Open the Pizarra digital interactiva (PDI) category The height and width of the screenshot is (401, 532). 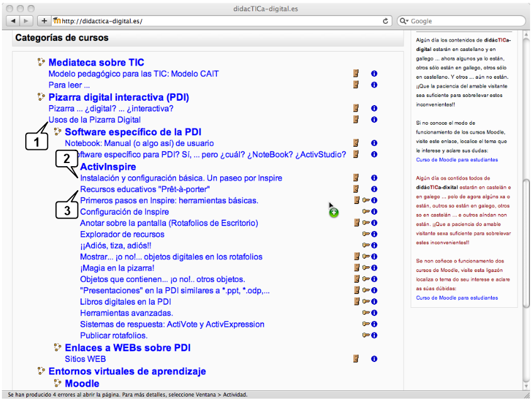118,98
